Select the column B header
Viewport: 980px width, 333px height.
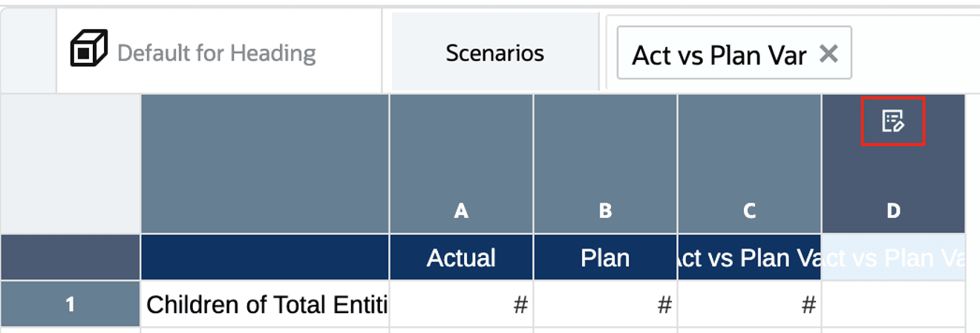(x=605, y=211)
